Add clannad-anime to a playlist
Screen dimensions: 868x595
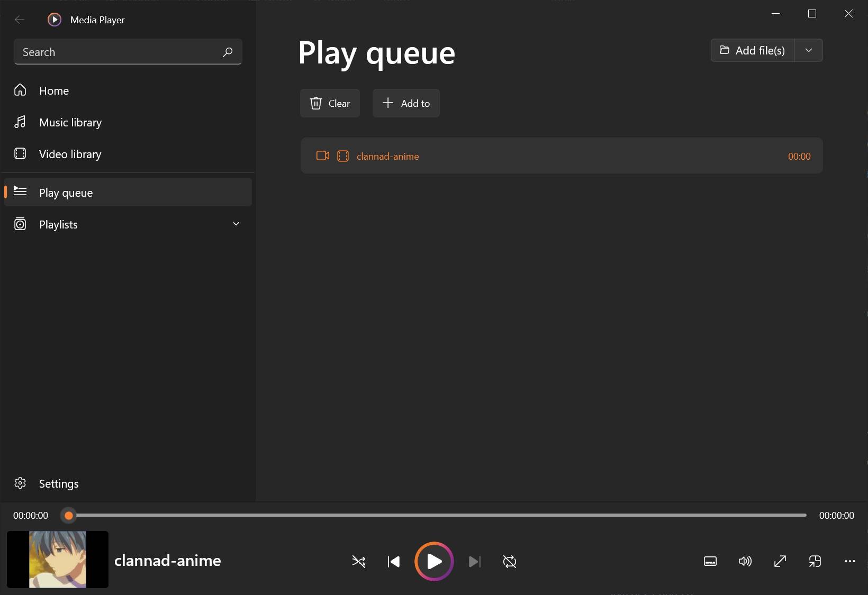pyautogui.click(x=406, y=103)
